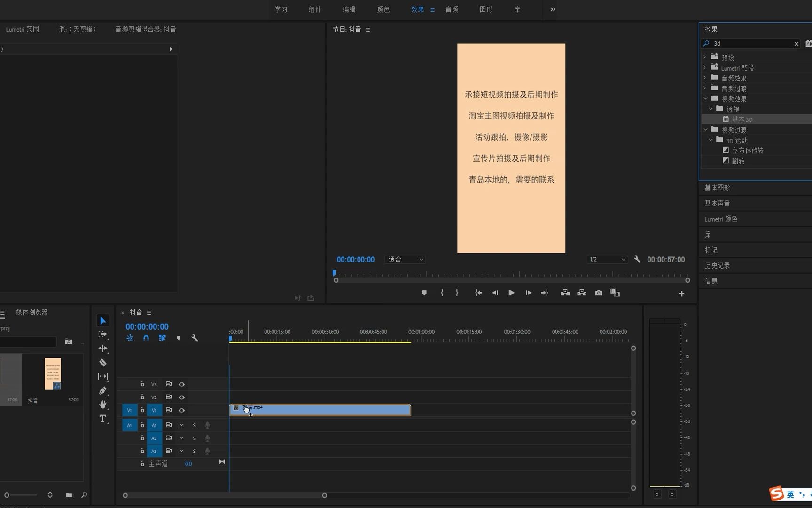This screenshot has width=812, height=508.
Task: Solo audio track A2
Action: tap(195, 438)
